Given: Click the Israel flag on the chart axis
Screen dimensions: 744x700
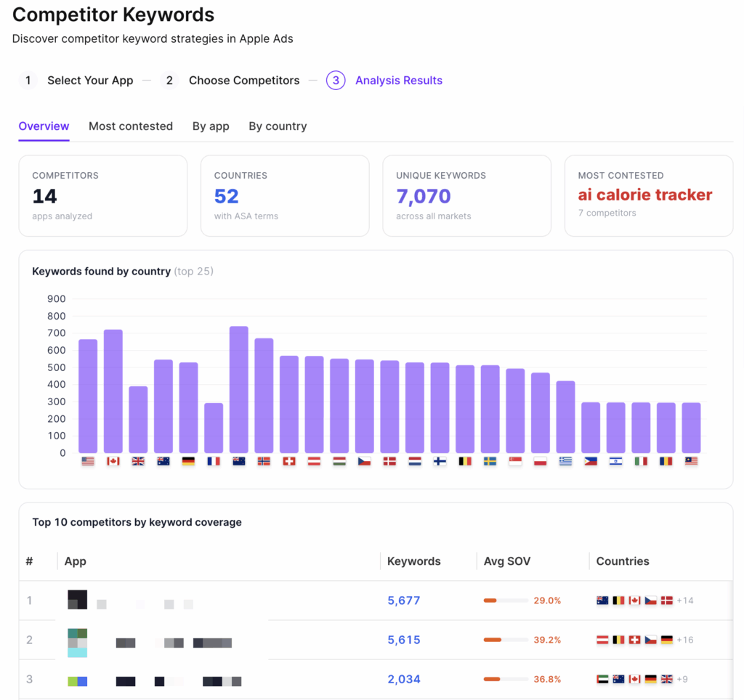Looking at the screenshot, I should pos(615,460).
